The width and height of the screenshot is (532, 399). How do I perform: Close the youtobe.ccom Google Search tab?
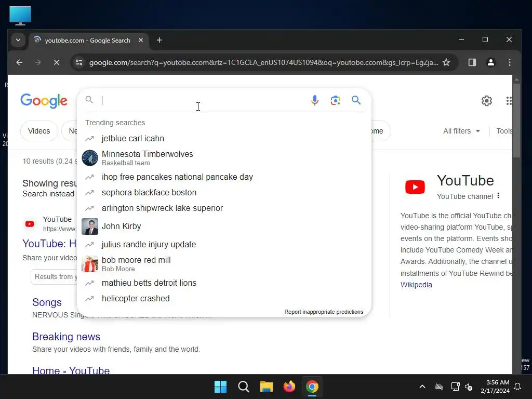point(141,40)
